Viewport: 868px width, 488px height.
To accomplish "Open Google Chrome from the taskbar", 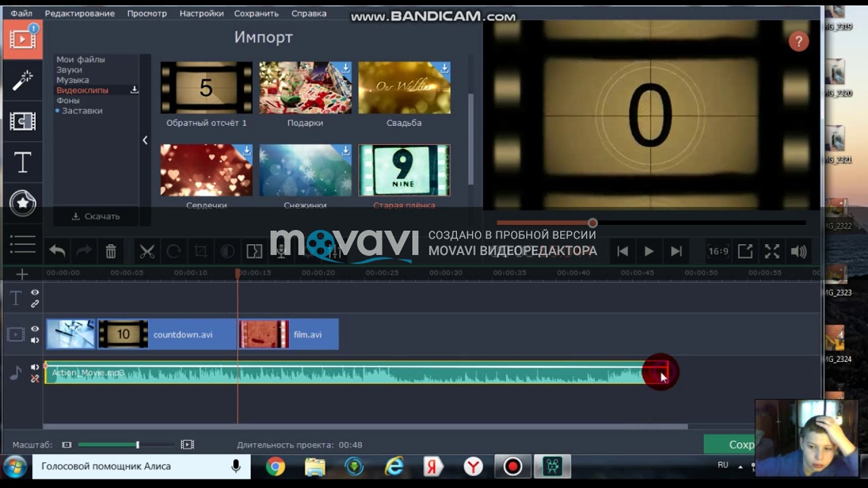I will pyautogui.click(x=275, y=466).
